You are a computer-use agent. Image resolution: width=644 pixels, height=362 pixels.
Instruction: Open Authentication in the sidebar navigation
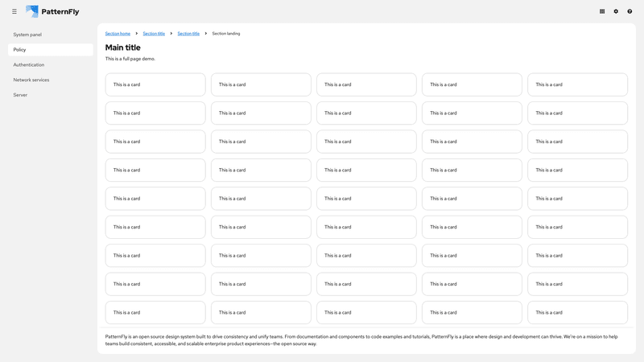coord(29,65)
